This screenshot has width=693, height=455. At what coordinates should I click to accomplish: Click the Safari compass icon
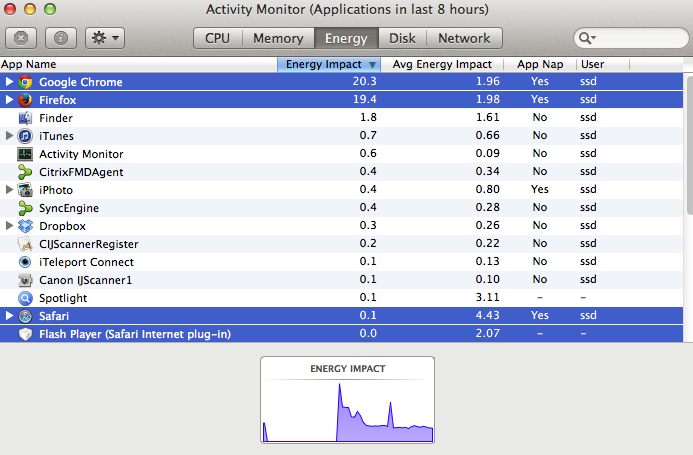(x=25, y=316)
